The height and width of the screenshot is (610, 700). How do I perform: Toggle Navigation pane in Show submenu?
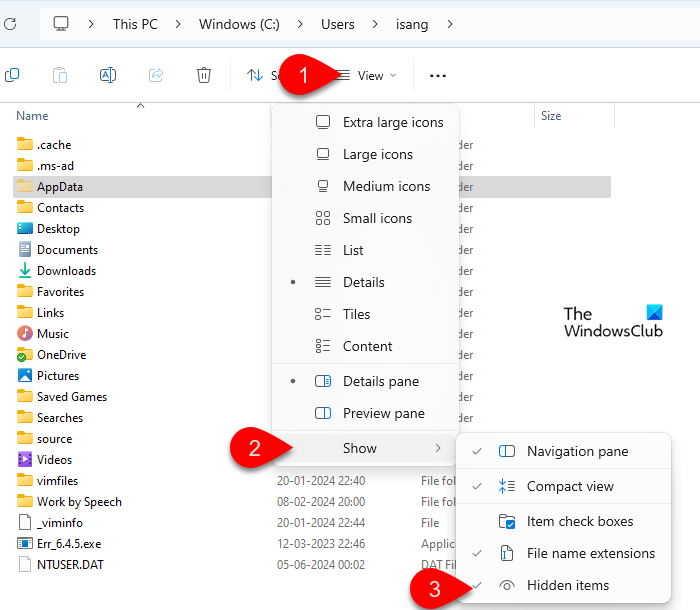pyautogui.click(x=563, y=451)
